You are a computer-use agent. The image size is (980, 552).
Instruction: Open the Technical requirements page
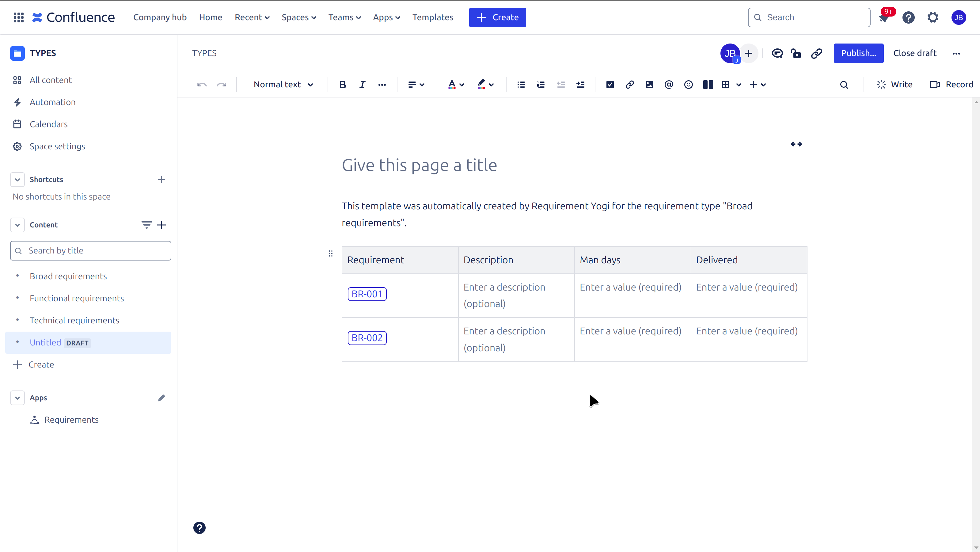click(74, 320)
